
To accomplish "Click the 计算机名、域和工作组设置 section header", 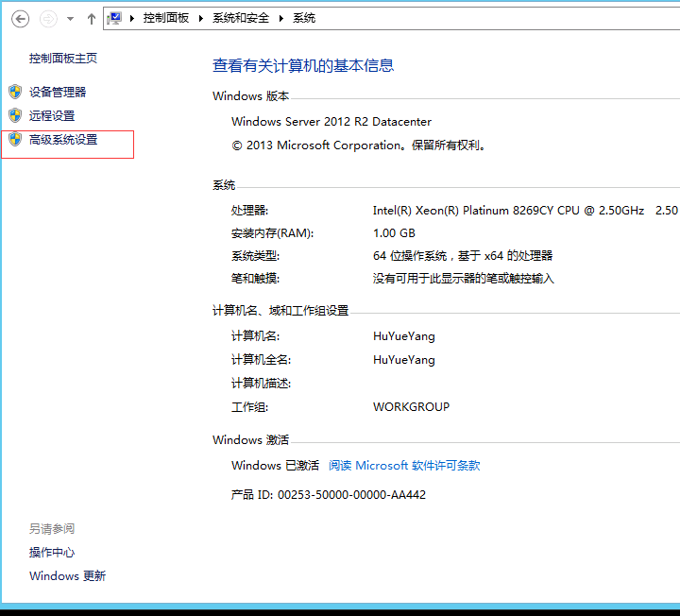I will point(280,311).
